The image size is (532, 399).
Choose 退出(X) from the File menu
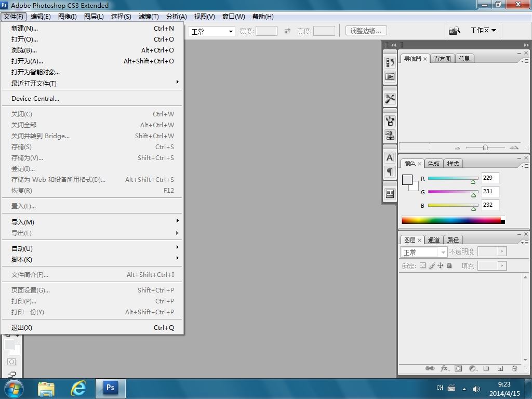tap(92, 328)
